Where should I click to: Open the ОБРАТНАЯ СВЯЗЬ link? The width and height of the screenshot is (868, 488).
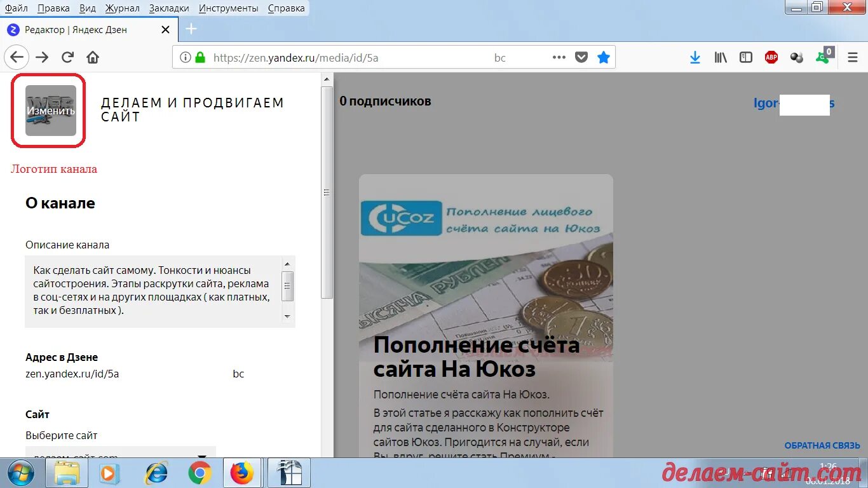[x=822, y=445]
